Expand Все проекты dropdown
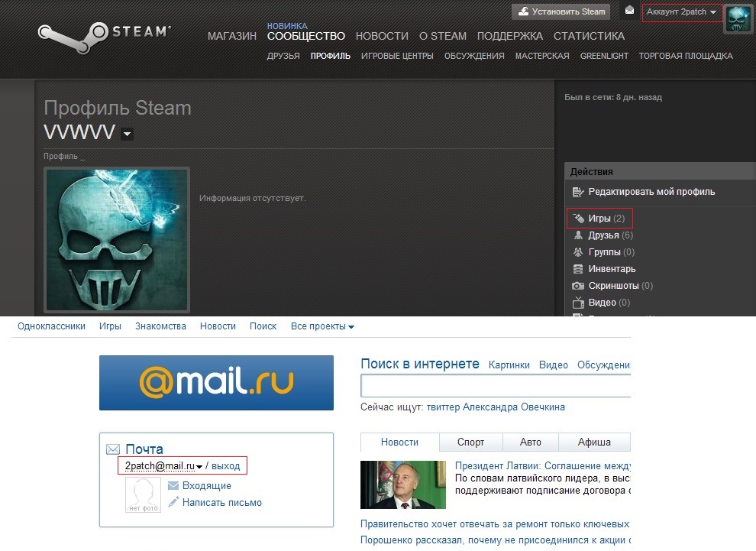 (x=322, y=326)
